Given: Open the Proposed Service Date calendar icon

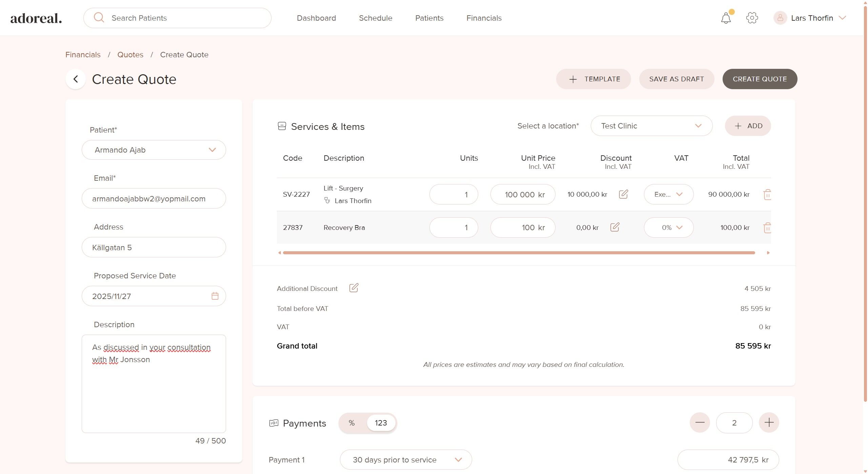Looking at the screenshot, I should (215, 296).
